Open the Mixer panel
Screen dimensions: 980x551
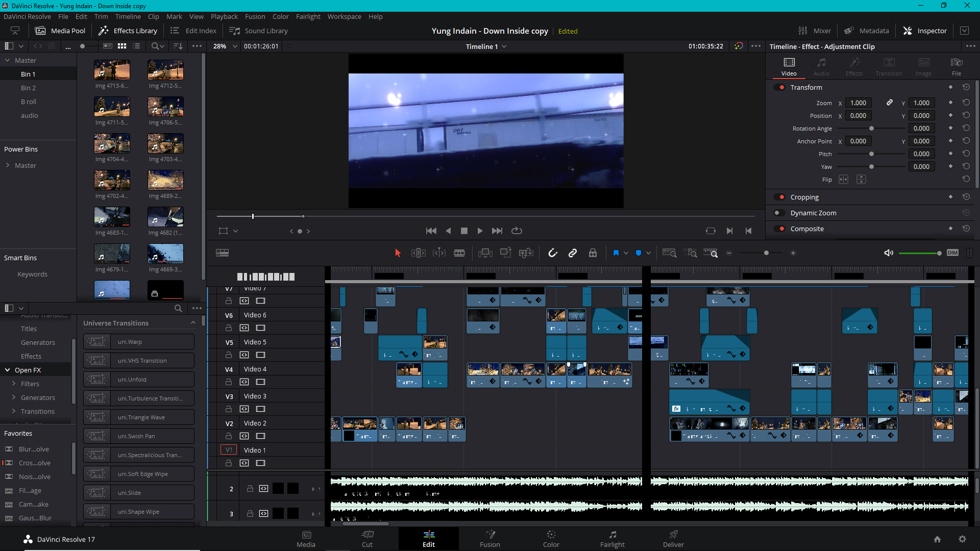[x=815, y=31]
